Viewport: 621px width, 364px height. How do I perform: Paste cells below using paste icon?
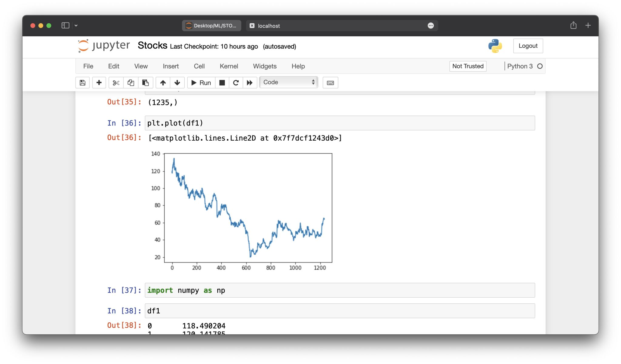tap(146, 82)
